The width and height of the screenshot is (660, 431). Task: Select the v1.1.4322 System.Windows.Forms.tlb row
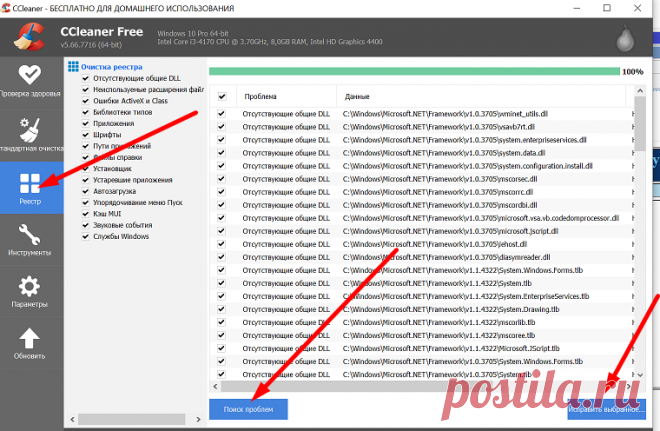coord(421,270)
